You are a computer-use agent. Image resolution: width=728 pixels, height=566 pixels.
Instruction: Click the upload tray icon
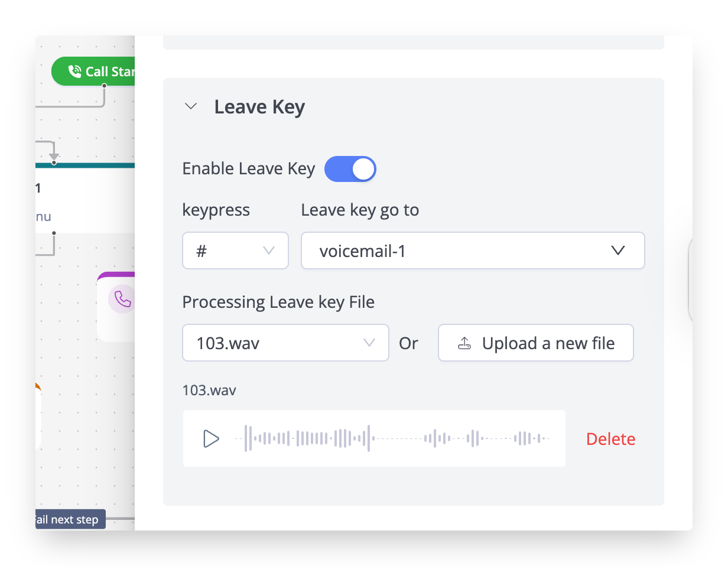point(465,343)
